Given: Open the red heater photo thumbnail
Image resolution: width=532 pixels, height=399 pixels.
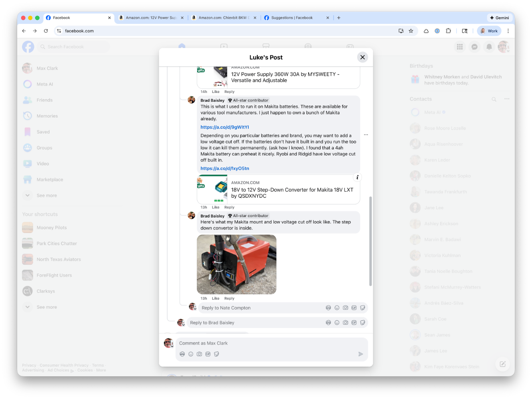Looking at the screenshot, I should 237,265.
